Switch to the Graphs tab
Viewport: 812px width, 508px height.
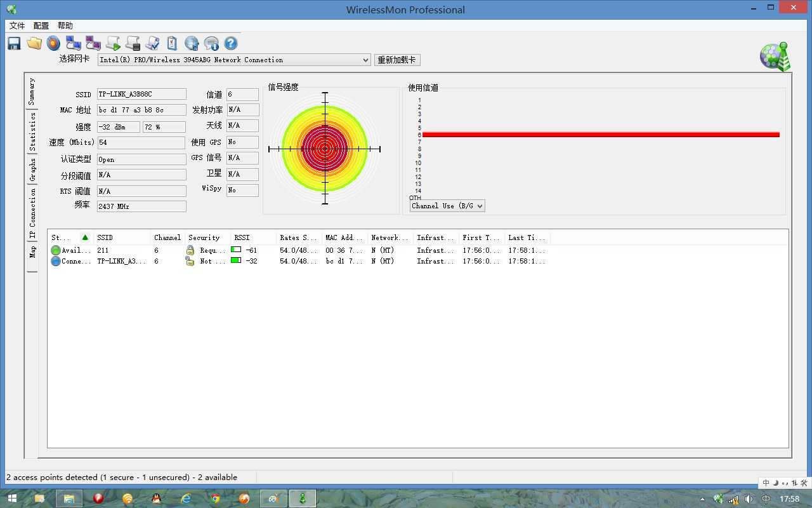click(x=32, y=169)
